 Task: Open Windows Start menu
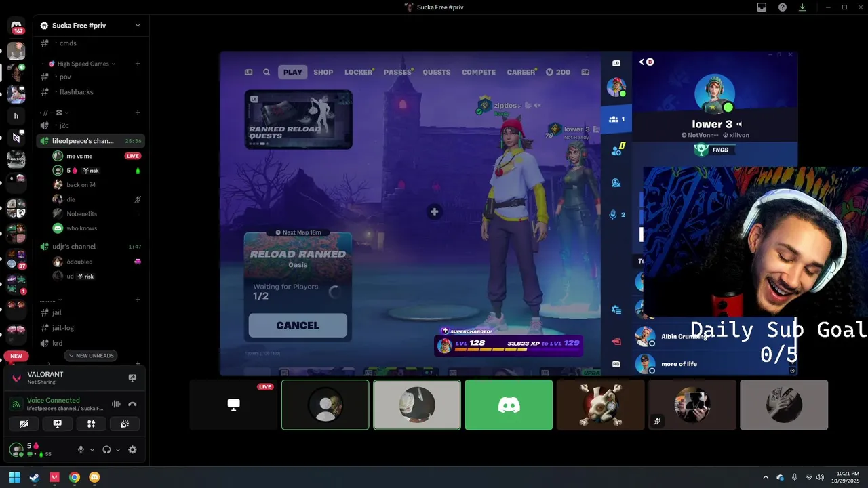tap(14, 477)
